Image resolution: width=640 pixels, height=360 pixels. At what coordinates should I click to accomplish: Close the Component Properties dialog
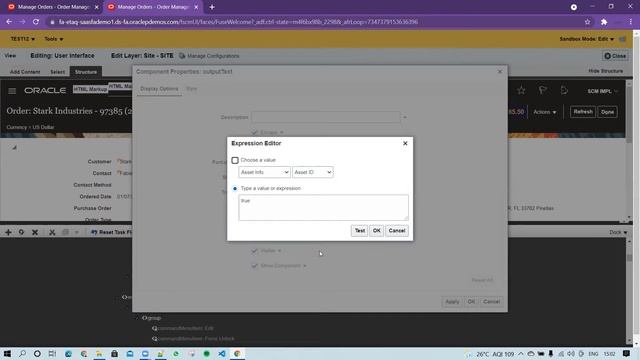tap(500, 71)
